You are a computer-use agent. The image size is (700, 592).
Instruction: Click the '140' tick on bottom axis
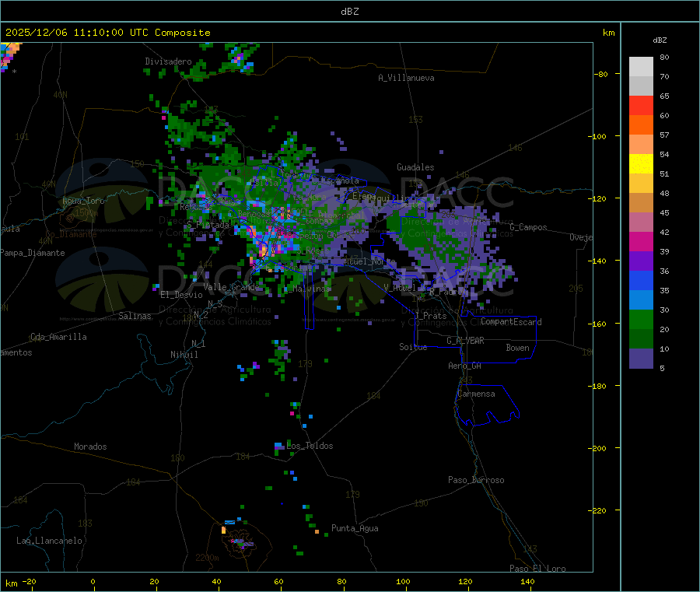click(527, 581)
